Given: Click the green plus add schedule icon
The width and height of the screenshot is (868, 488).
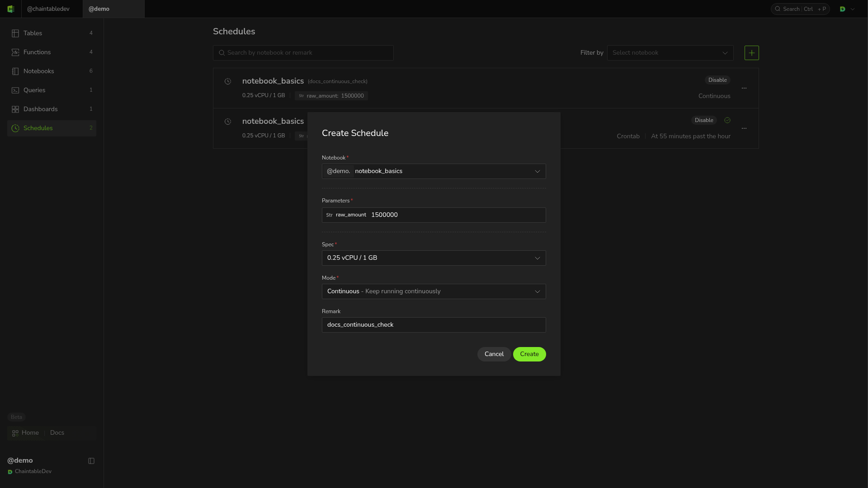Looking at the screenshot, I should pos(751,53).
